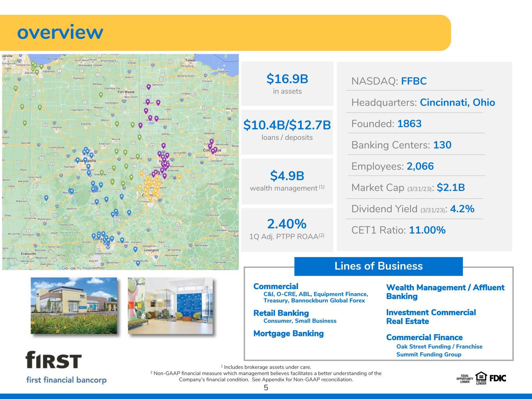Select the green pin north of Huntington
Screen dimensions: 532x399
101,95
